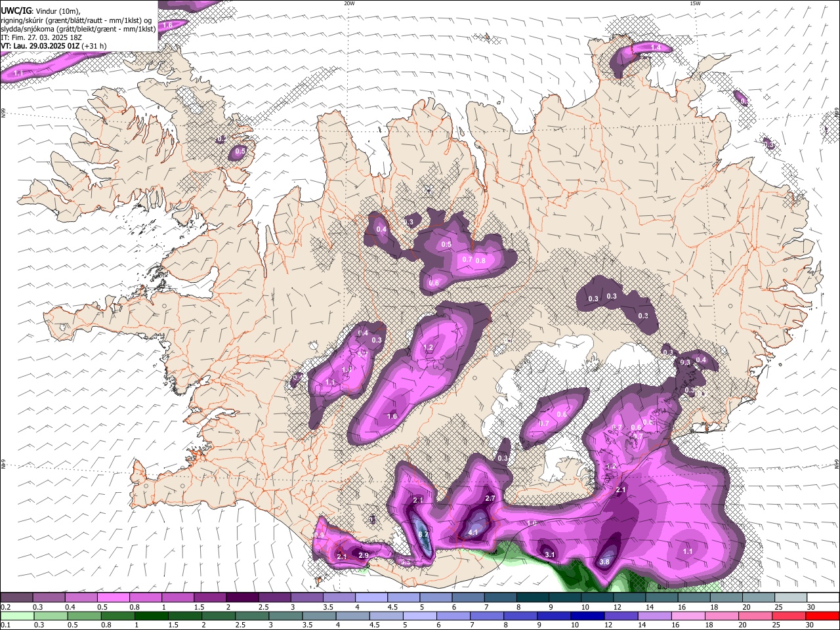Click the 'slydda/snjókoma' description line
The height and width of the screenshot is (630, 840).
point(78,29)
